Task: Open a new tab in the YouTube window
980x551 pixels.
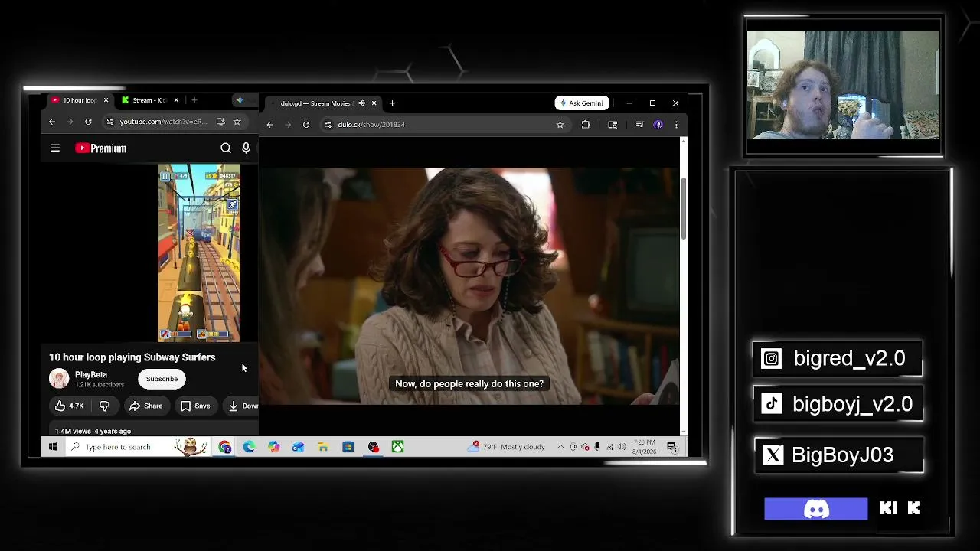Action: (194, 100)
